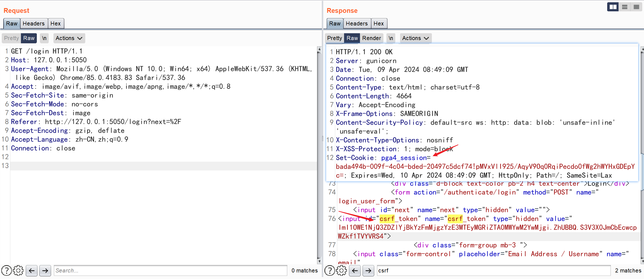The width and height of the screenshot is (644, 279).
Task: Click the Headers tab in Request panel
Action: [x=33, y=23]
